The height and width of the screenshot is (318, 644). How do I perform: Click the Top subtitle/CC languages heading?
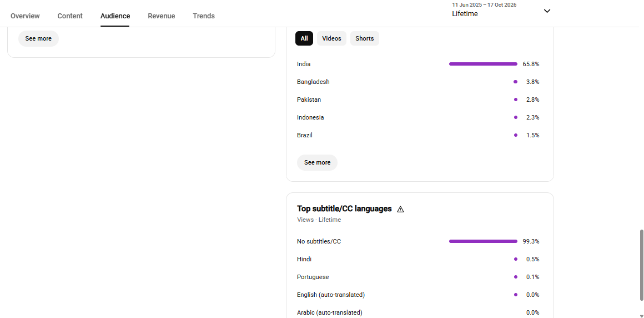pyautogui.click(x=344, y=208)
